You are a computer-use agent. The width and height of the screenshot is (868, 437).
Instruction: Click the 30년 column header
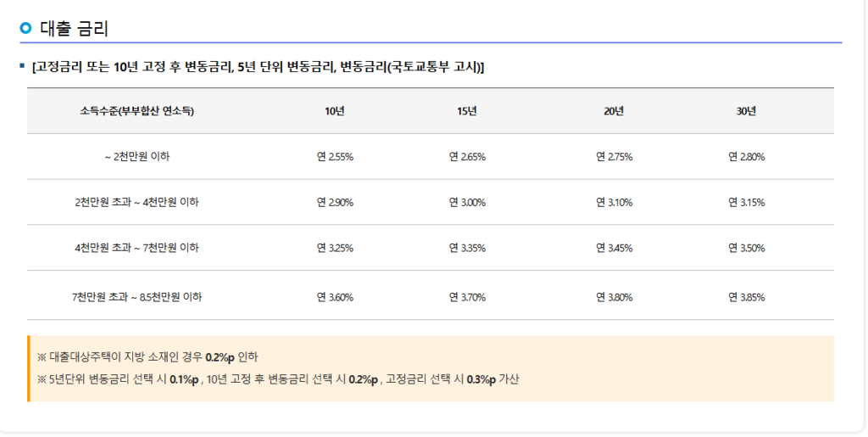746,111
